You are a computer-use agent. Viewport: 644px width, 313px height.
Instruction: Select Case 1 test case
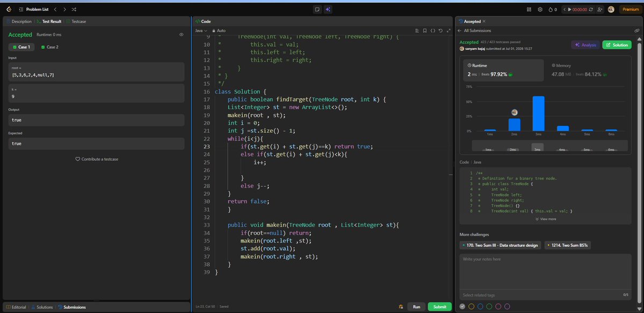(x=21, y=47)
